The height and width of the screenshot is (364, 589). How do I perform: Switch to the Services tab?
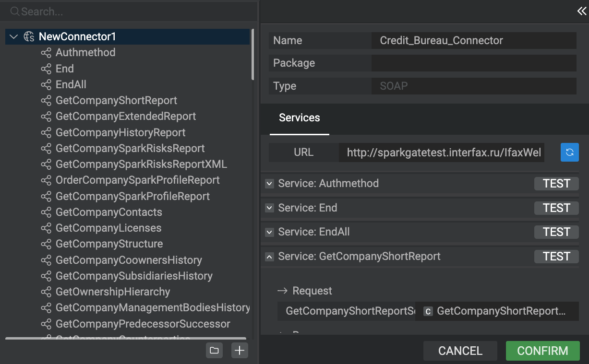coord(299,118)
